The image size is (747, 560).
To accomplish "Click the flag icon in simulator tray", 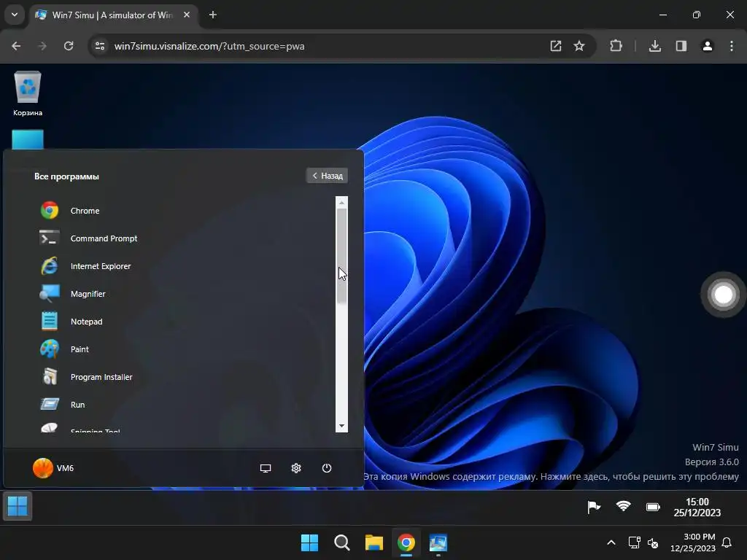I will pos(594,507).
